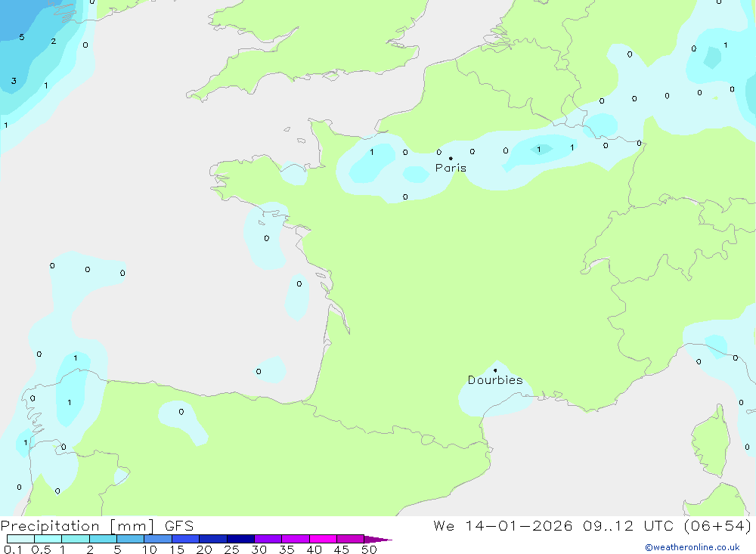Click the legend swatch between 0.5 and 1
This screenshot has height=554, width=756.
(x=48, y=539)
